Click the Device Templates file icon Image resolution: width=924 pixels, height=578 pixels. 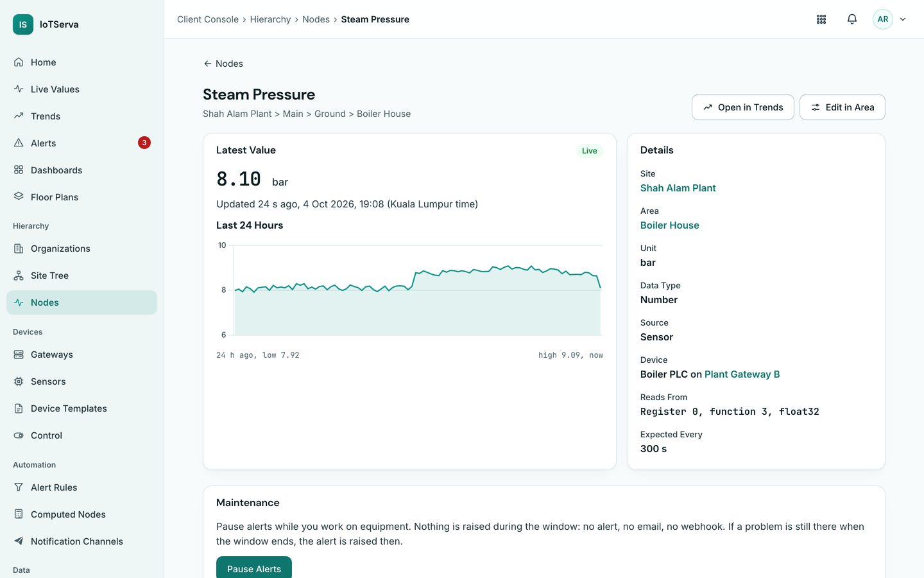[19, 408]
